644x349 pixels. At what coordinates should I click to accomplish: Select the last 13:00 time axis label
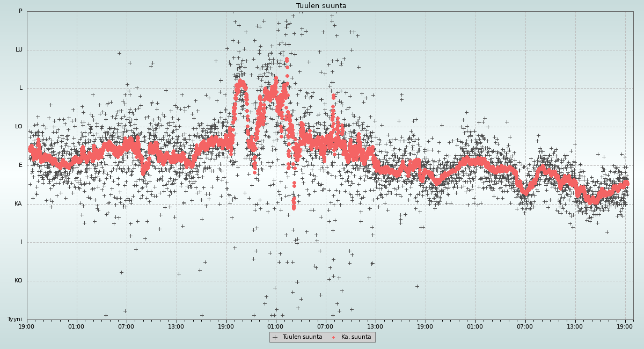(x=575, y=326)
